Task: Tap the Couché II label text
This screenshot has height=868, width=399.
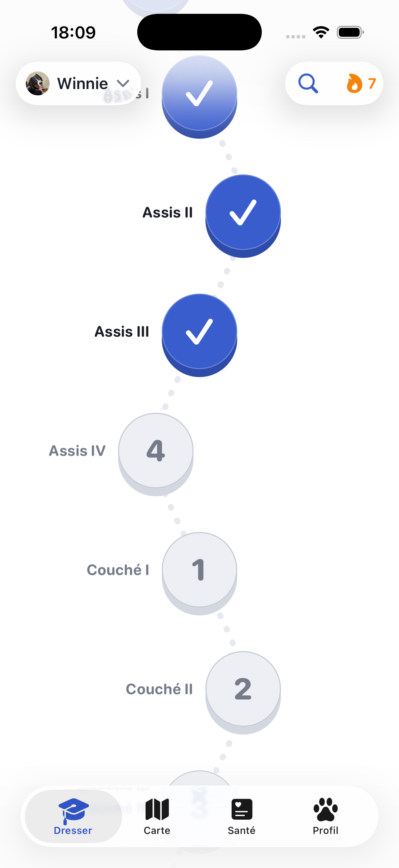Action: tap(159, 689)
